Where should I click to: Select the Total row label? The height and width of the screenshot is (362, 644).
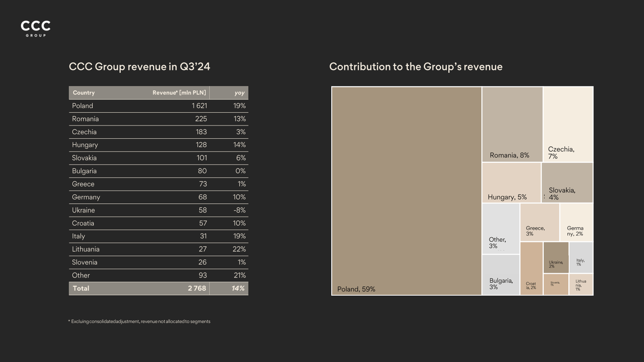pos(81,288)
